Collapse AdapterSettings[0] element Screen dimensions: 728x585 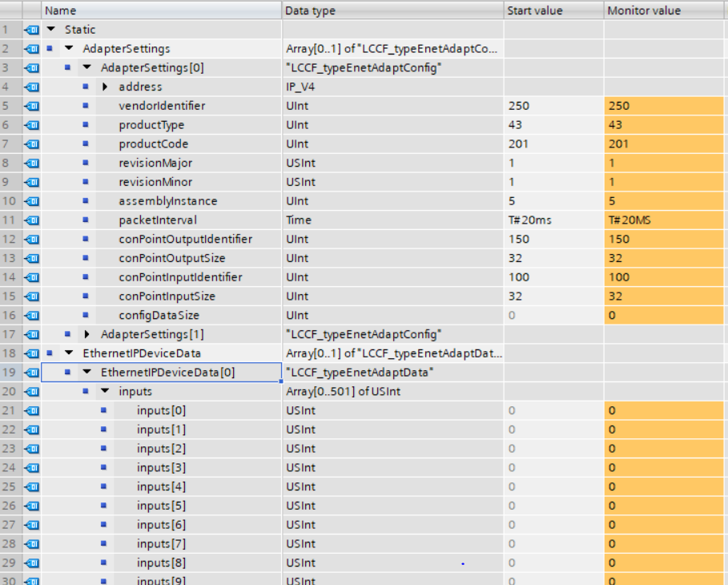click(x=87, y=68)
